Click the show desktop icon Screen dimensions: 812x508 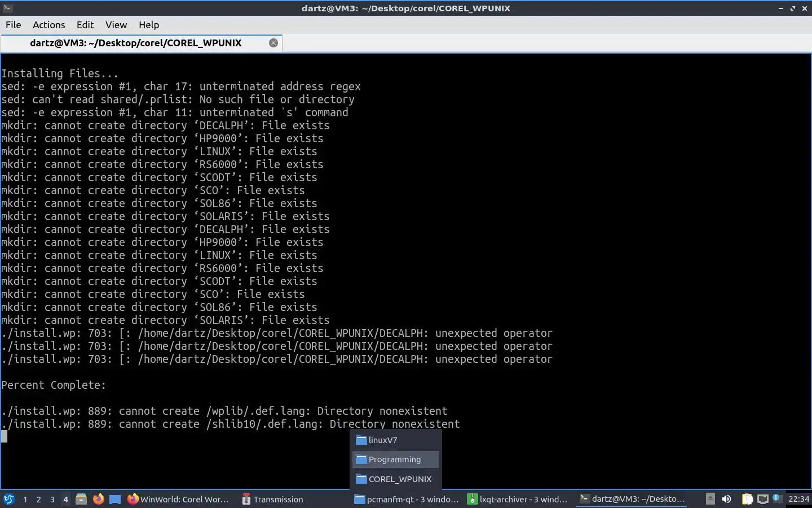tap(115, 499)
